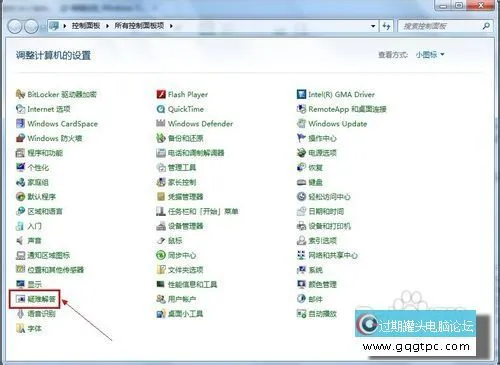Select the 操作中心 text
The height and width of the screenshot is (365, 500).
point(323,138)
